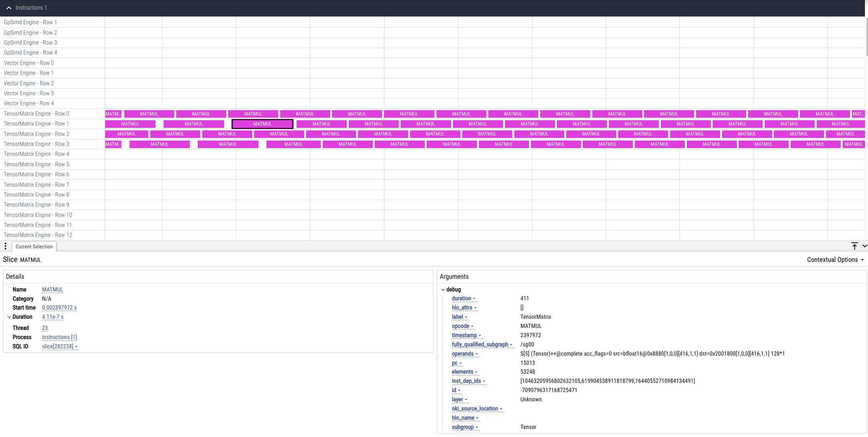Switch to the Current Selection tab
The image size is (868, 437).
pyautogui.click(x=34, y=246)
